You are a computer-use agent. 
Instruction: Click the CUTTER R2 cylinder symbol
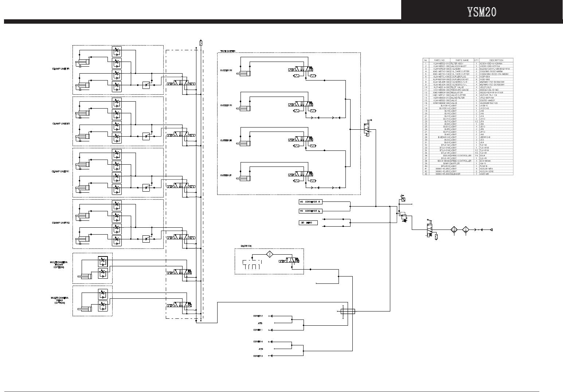(x=244, y=74)
